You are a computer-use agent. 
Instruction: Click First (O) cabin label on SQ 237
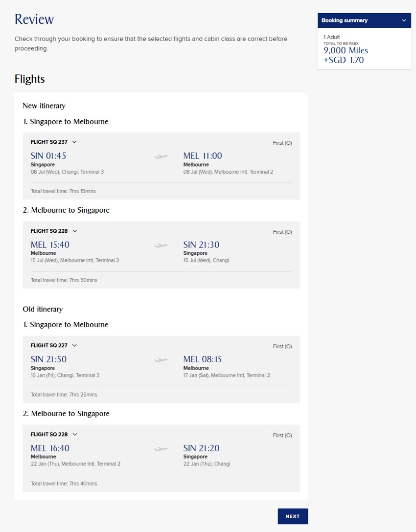pyautogui.click(x=282, y=143)
